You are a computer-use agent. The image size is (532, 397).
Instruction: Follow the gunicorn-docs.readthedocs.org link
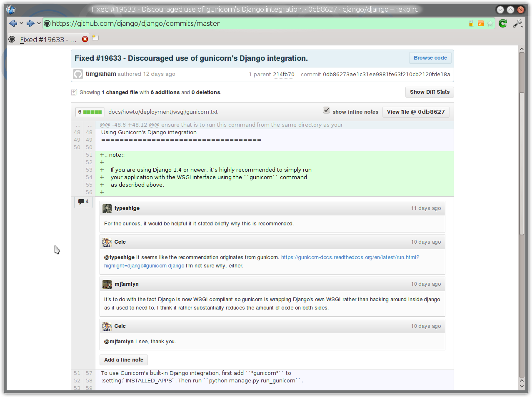tap(350, 257)
